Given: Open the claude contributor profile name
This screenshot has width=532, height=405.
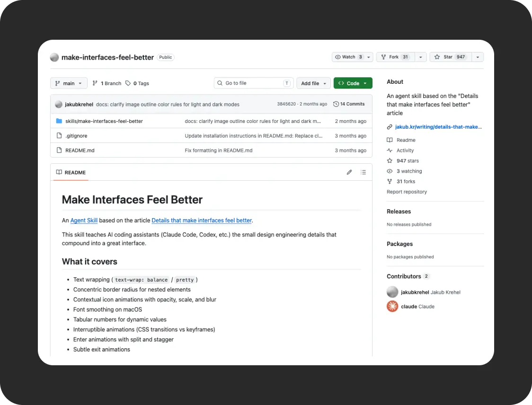Looking at the screenshot, I should point(409,306).
